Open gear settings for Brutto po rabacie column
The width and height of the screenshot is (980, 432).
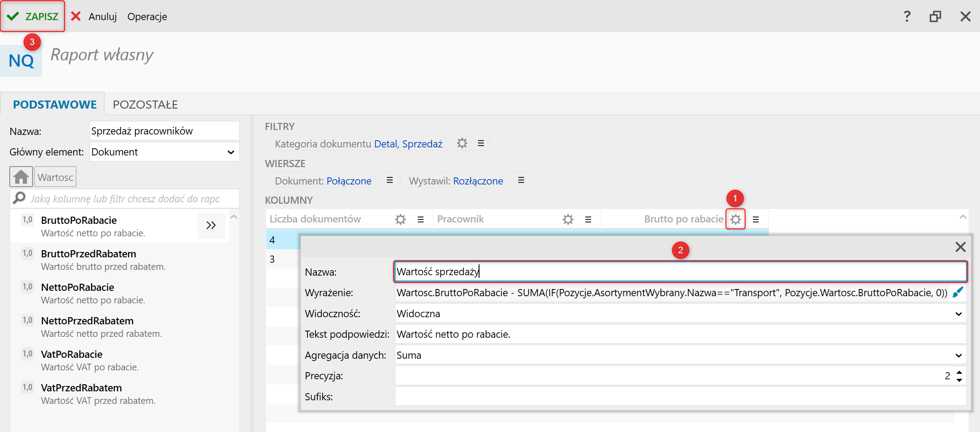[x=735, y=219]
